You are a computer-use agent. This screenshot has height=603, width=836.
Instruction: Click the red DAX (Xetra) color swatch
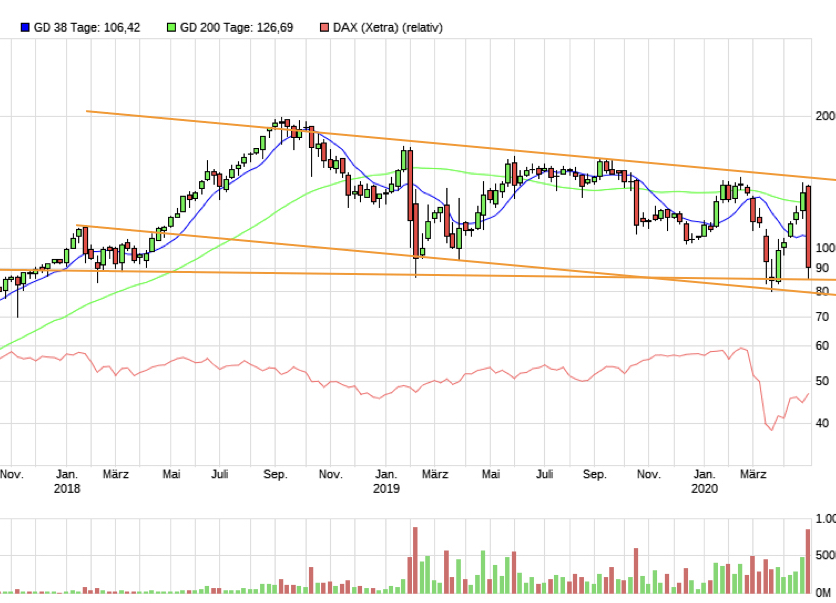[x=324, y=27]
